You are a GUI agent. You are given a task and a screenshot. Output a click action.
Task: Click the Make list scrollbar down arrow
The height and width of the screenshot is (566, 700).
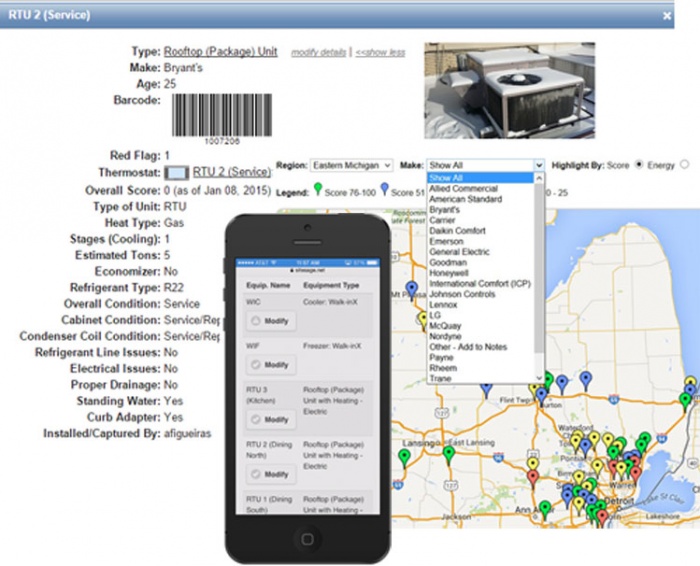(539, 378)
